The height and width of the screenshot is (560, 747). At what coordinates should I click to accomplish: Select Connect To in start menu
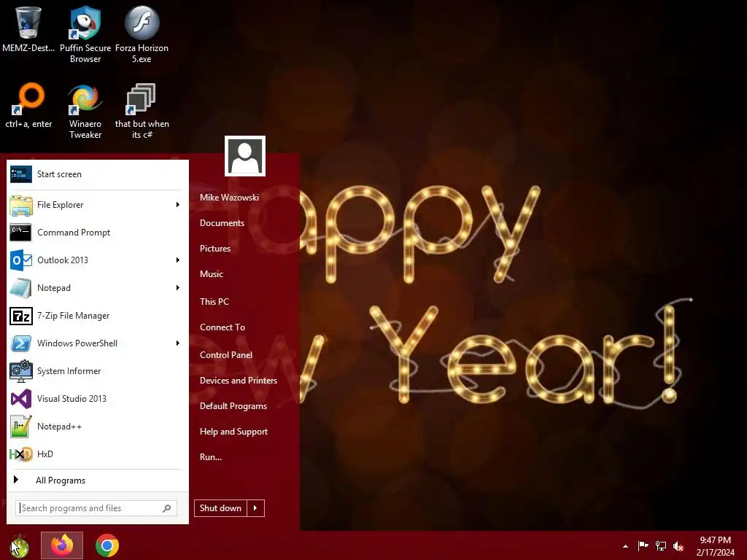[222, 327]
